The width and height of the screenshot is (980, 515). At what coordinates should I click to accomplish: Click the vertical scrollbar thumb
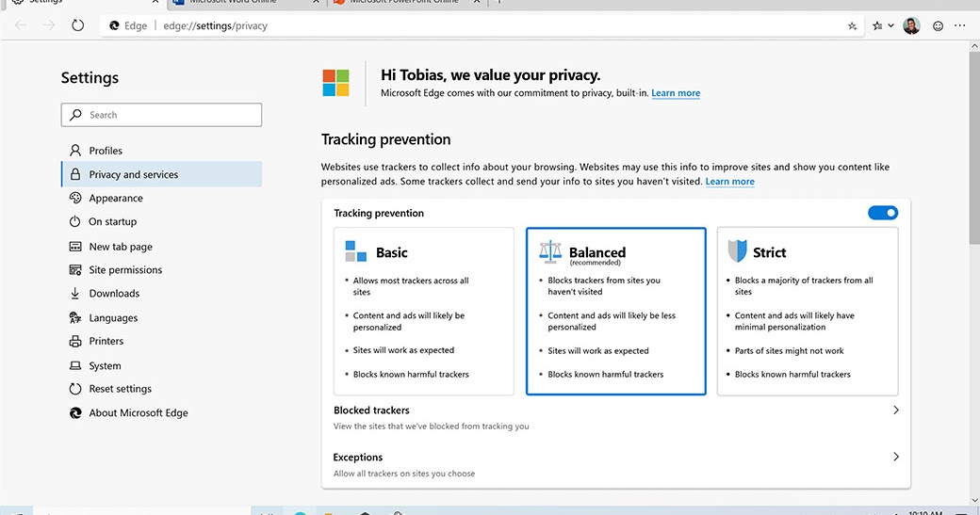(974, 149)
